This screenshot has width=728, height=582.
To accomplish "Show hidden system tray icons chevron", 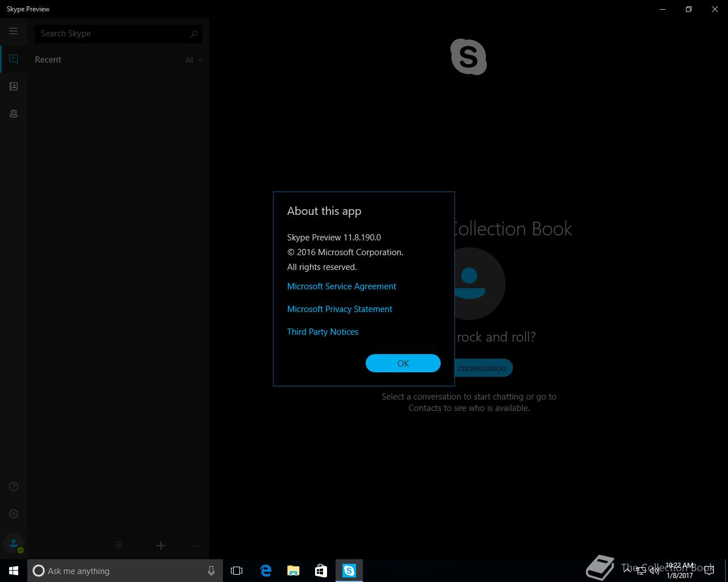I will click(627, 571).
